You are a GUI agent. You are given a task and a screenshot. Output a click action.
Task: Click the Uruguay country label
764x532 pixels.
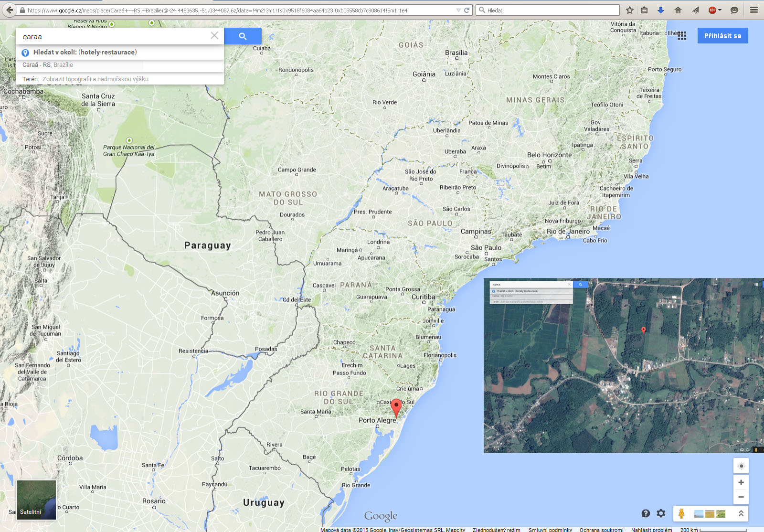click(x=264, y=502)
